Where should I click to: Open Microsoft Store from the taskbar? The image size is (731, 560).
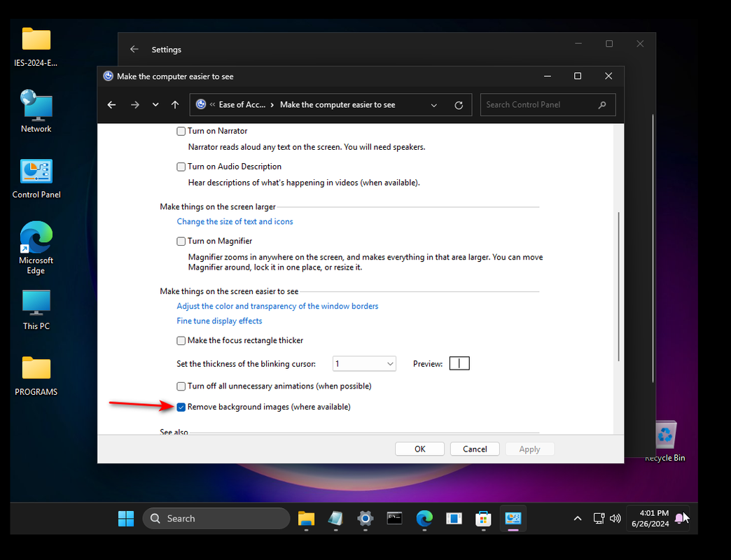point(483,519)
